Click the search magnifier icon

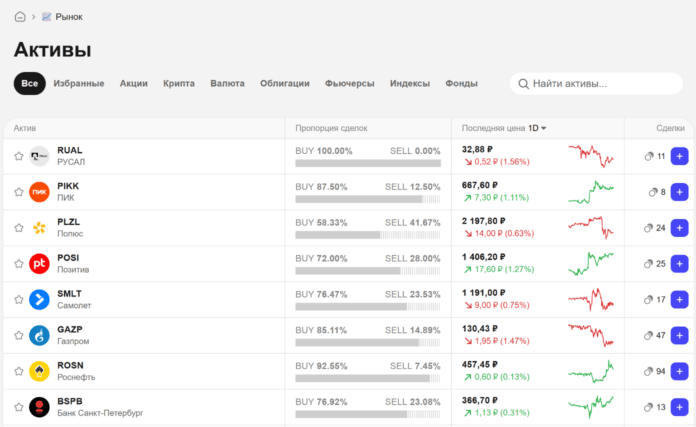point(523,84)
